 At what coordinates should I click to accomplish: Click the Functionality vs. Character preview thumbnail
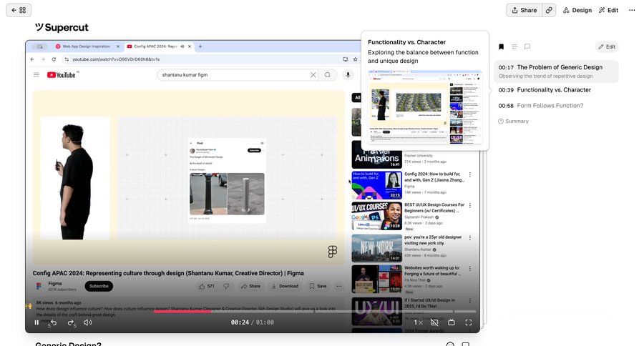[x=424, y=107]
